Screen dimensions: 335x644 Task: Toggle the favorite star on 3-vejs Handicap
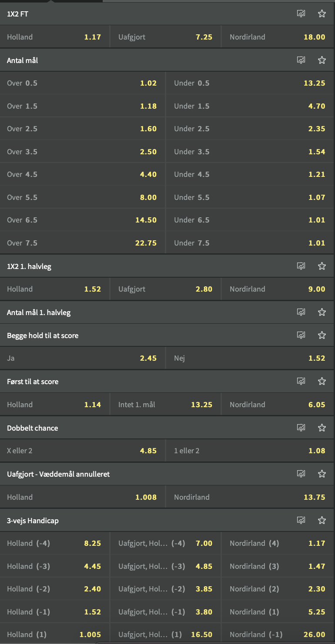[x=322, y=520]
